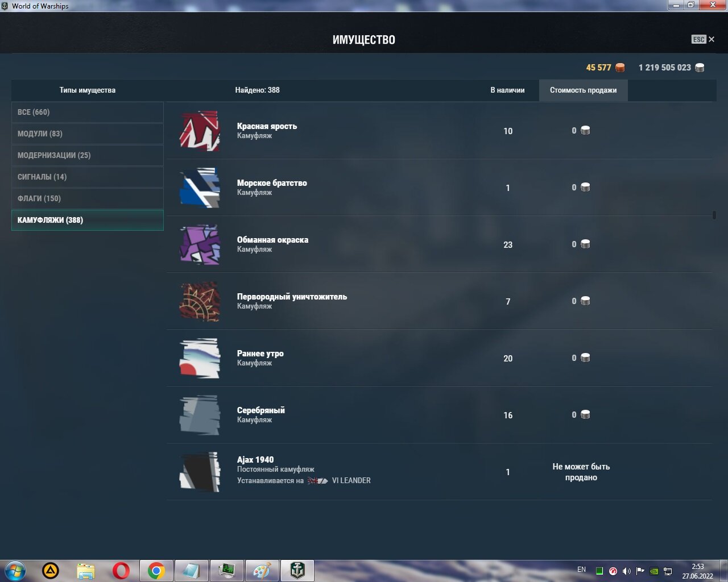Select the Раннее утро camouflage thumbnail
The height and width of the screenshot is (582, 728).
(200, 358)
